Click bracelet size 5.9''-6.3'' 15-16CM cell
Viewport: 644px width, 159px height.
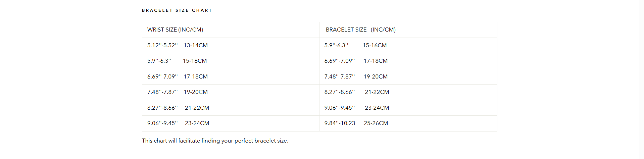coord(408,45)
